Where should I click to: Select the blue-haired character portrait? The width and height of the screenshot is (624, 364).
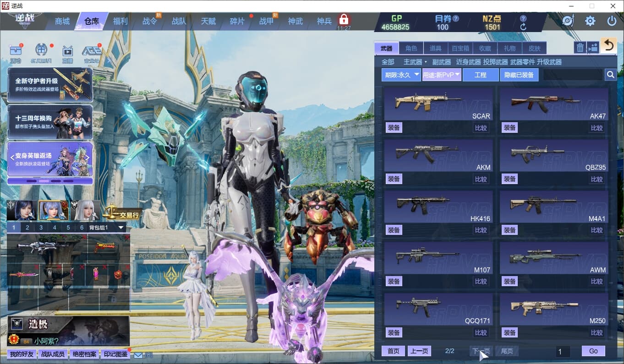coord(54,211)
